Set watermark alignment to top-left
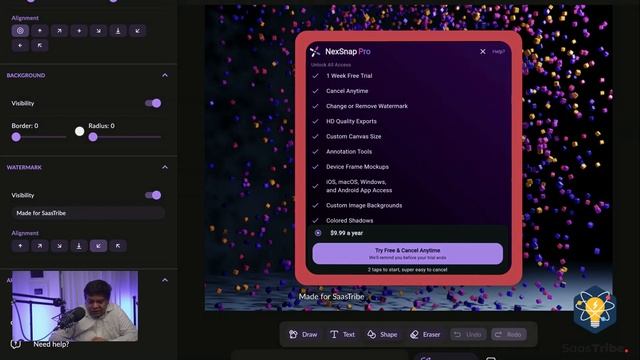The width and height of the screenshot is (640, 360). click(x=118, y=246)
